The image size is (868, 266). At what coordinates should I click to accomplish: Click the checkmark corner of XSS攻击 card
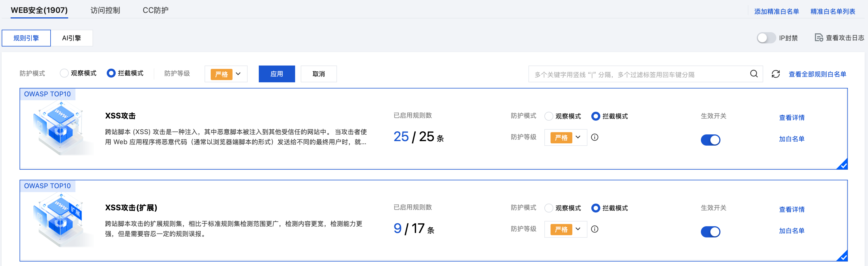pyautogui.click(x=843, y=165)
